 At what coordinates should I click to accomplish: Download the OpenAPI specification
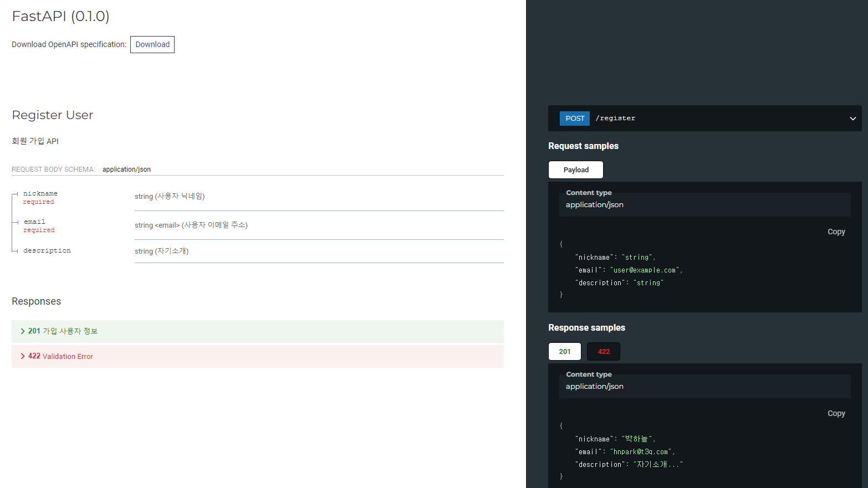pos(152,44)
